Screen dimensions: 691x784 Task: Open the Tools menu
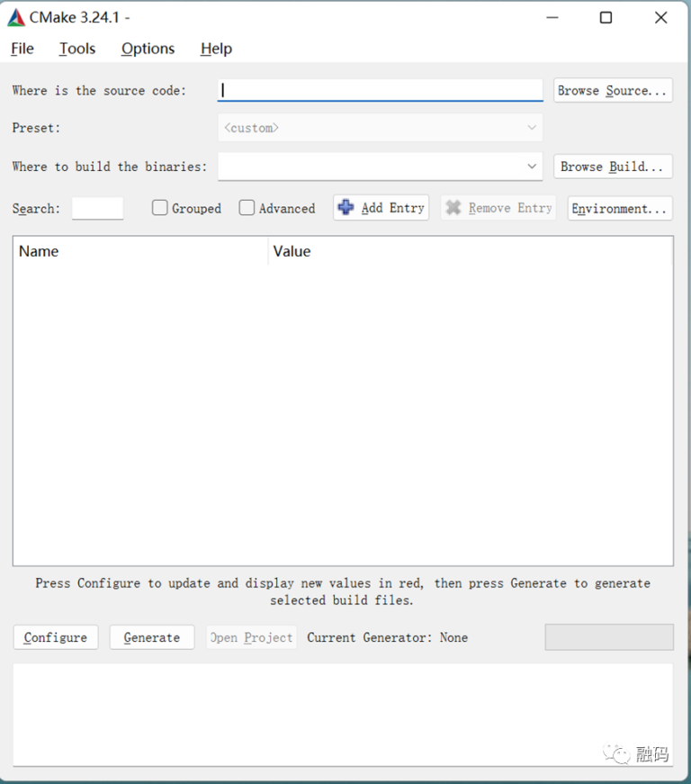[77, 49]
